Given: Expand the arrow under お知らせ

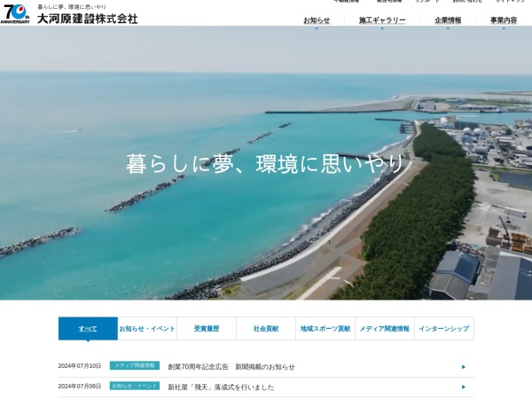Looking at the screenshot, I should (x=317, y=28).
